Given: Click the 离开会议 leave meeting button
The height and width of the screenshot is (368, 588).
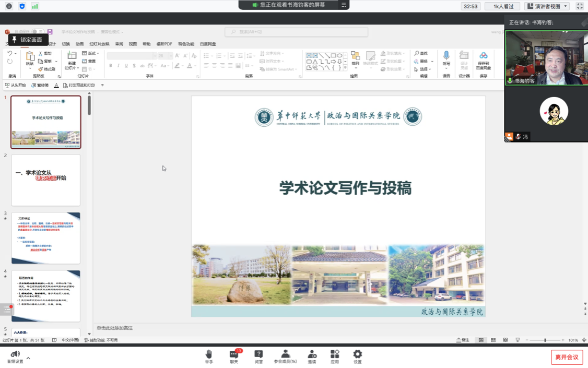Looking at the screenshot, I should click(x=567, y=357).
